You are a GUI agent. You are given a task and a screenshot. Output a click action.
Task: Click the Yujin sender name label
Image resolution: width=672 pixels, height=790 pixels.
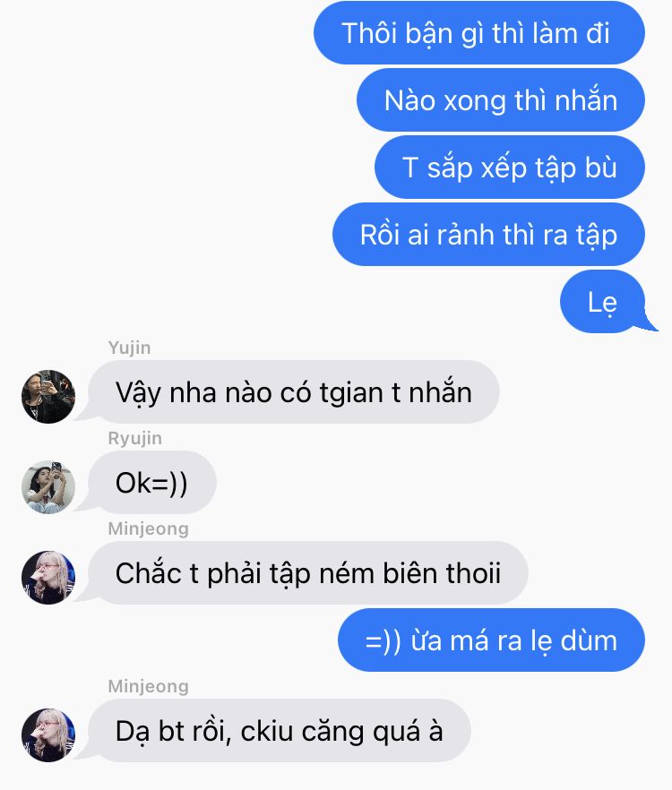tap(130, 348)
